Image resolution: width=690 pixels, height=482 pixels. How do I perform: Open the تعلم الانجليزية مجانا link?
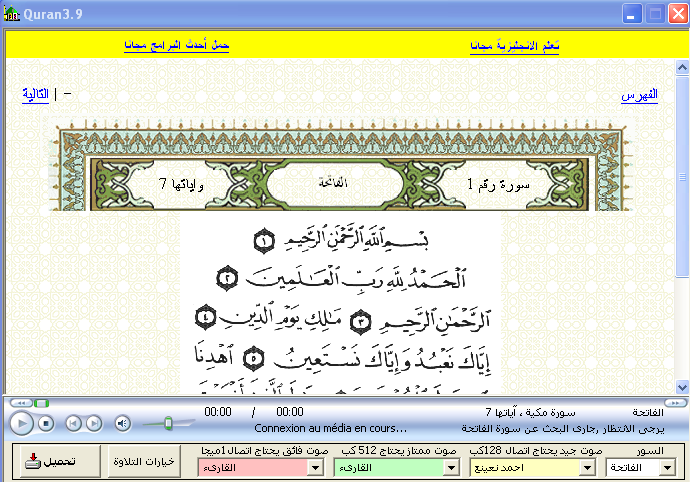[x=514, y=45]
